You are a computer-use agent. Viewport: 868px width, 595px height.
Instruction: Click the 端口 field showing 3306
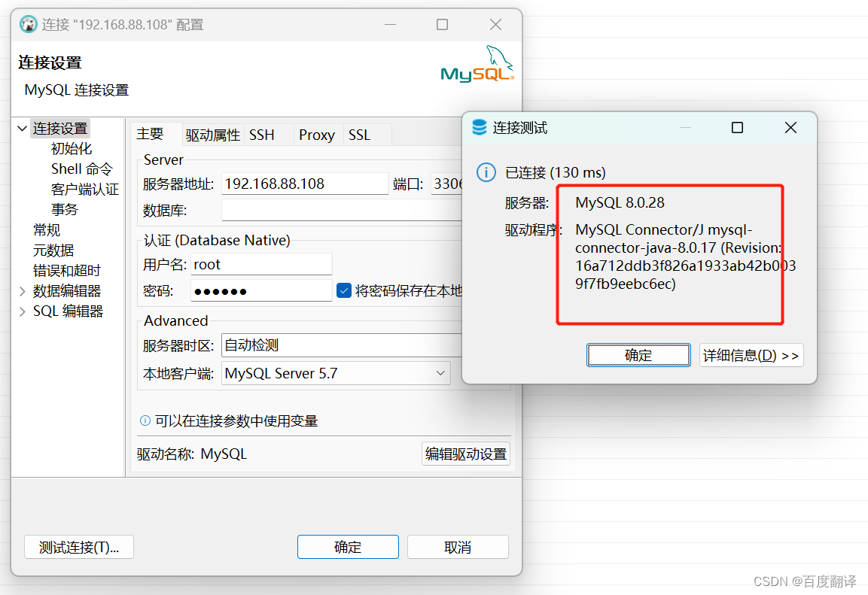(446, 184)
